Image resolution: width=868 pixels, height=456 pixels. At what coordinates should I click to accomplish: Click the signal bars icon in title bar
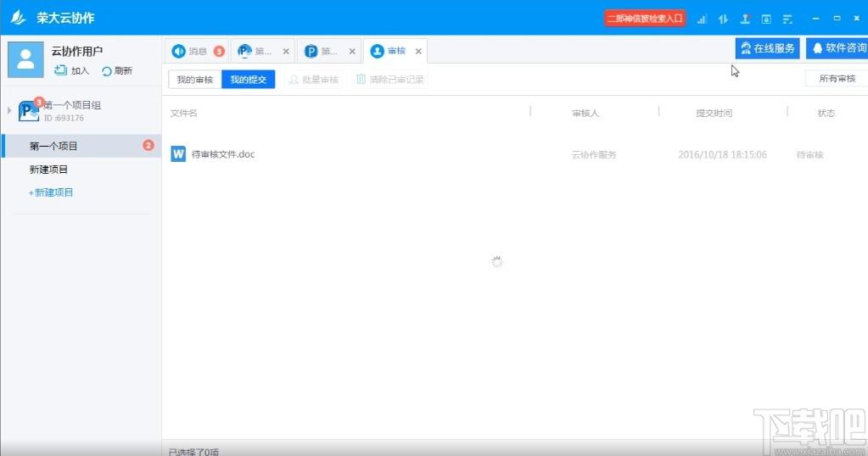[702, 19]
